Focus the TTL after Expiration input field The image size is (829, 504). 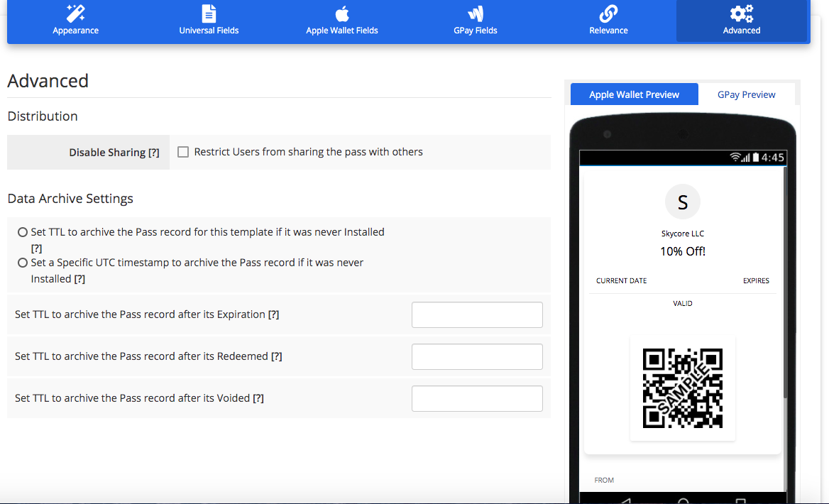tap(477, 314)
